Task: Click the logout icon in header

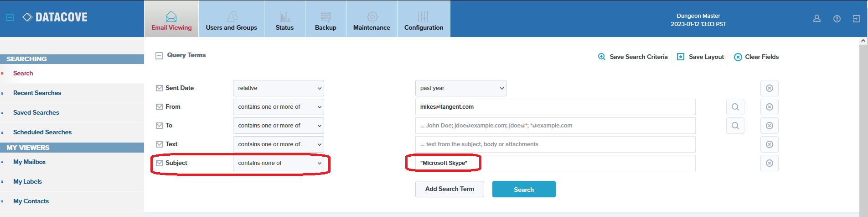Action: pyautogui.click(x=857, y=19)
